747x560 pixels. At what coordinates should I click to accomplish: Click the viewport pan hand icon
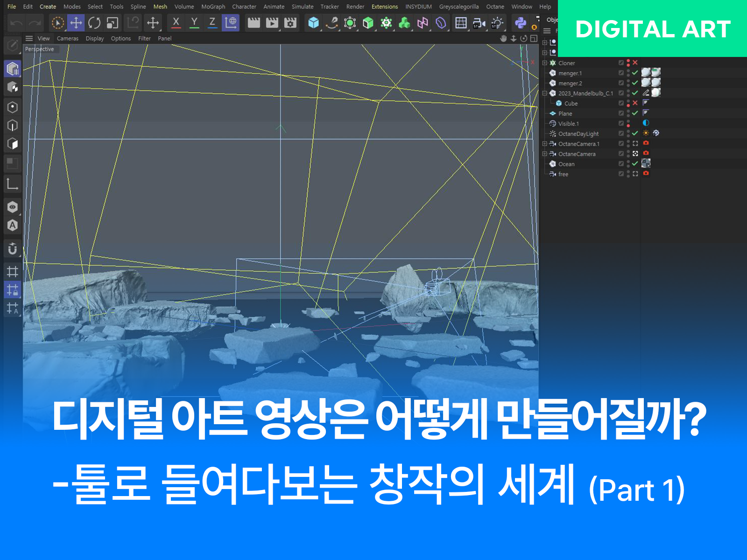tap(503, 38)
